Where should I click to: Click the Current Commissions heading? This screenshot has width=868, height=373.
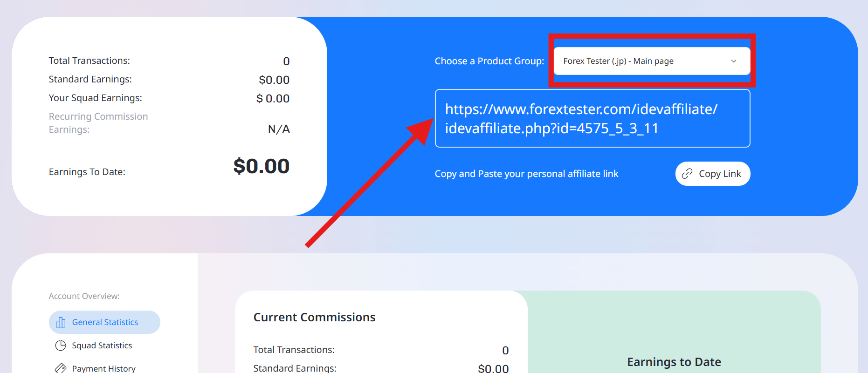(x=314, y=317)
